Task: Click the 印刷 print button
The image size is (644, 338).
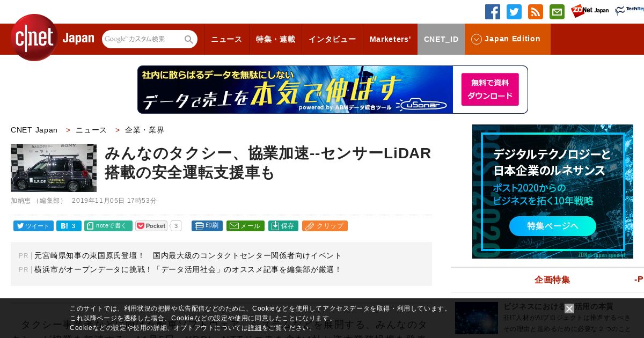Action: [x=207, y=226]
